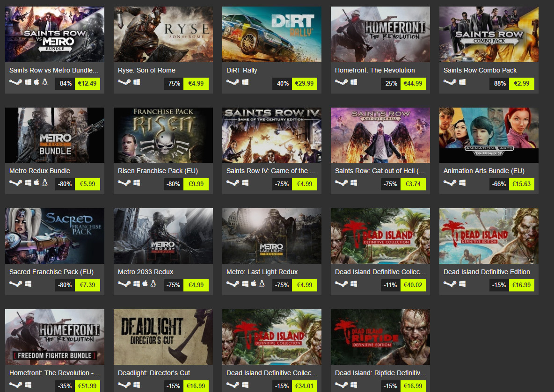Click Steam icon under Sacred Franchise Pack
554x392 pixels.
tap(15, 283)
